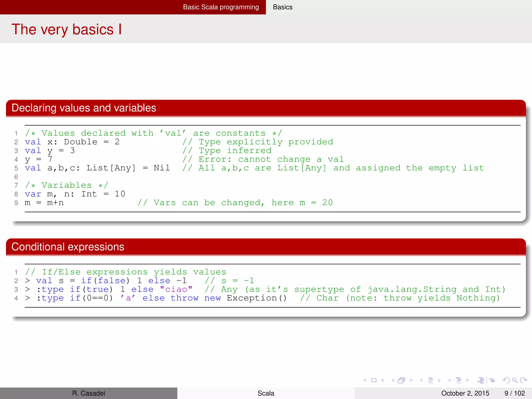Click the go back curved arrow icon
The width and height of the screenshot is (532, 399).
pyautogui.click(x=506, y=380)
